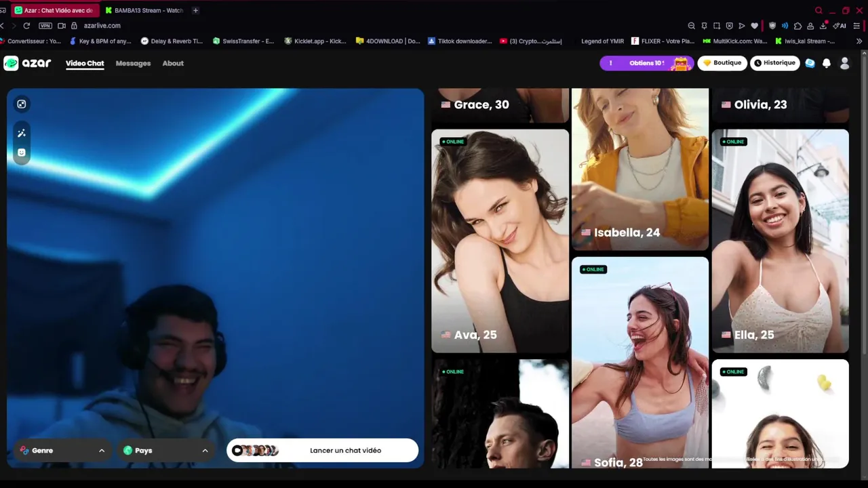This screenshot has height=488, width=868.
Task: Open FLIXER bookmark
Action: click(663, 41)
